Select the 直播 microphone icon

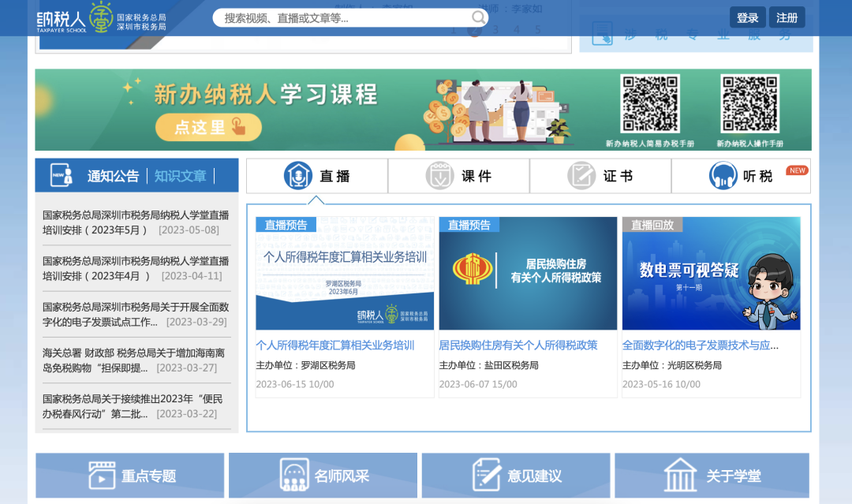(x=297, y=175)
